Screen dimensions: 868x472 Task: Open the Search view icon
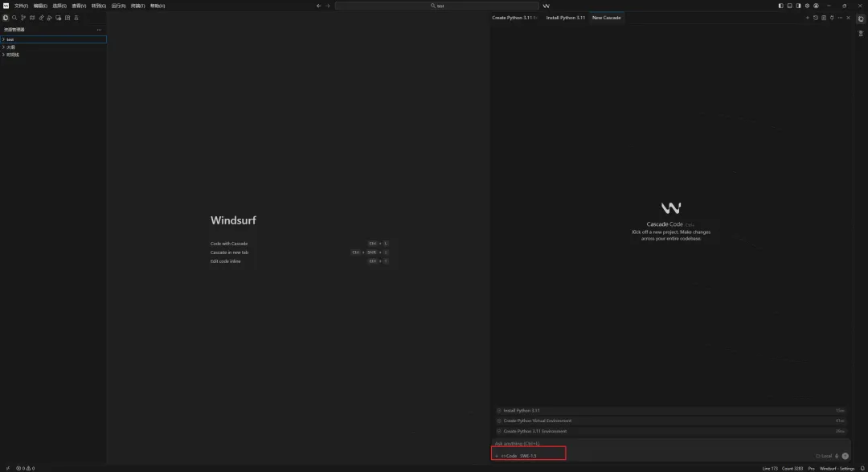pos(14,18)
